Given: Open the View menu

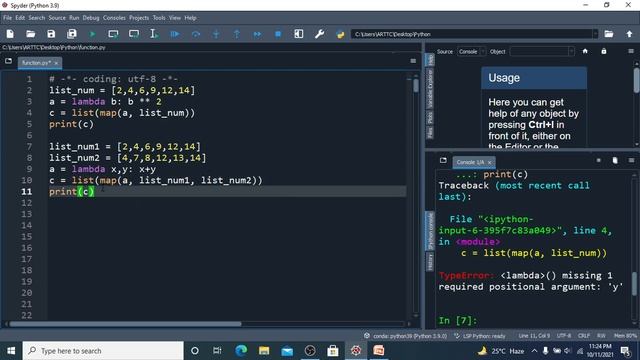Looking at the screenshot, I should (175, 18).
